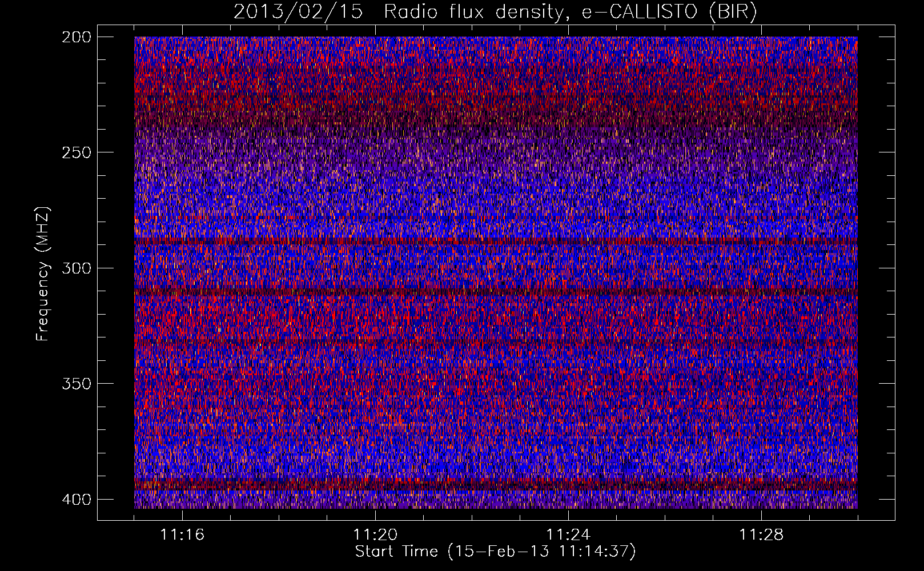Click the 'Start Time (15-Feb-13 11:14:37)' label
Viewport: 924px width, 571px height.
click(x=495, y=552)
